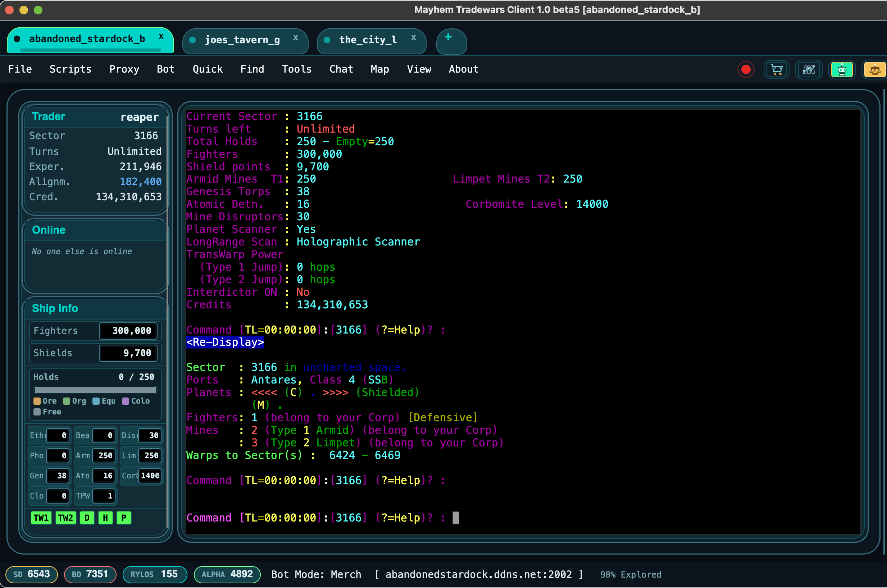Click the ALPHA 4892 sector pill
The image size is (887, 588).
227,574
